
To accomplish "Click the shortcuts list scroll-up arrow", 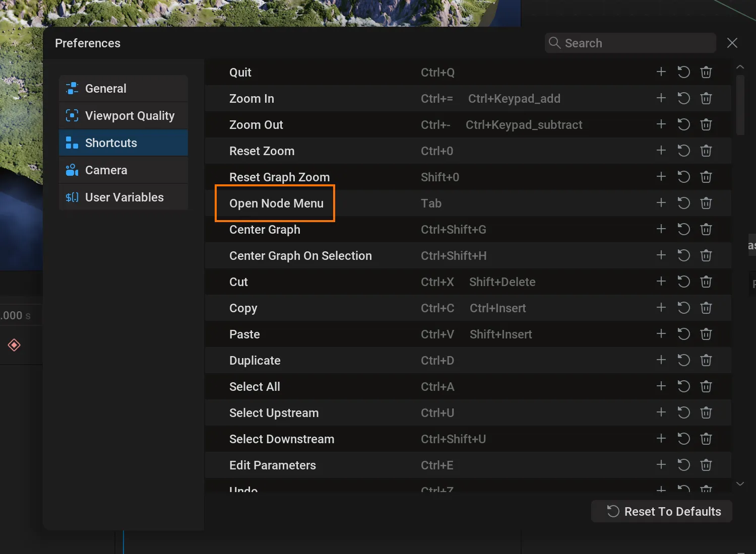I will pos(740,66).
